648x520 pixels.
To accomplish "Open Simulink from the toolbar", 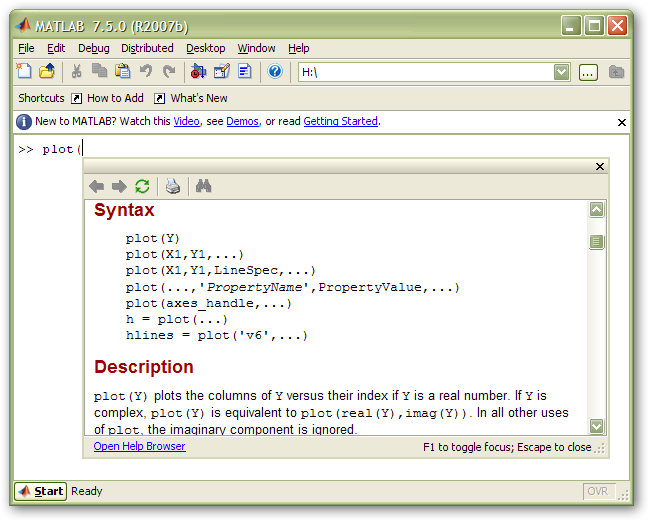I will (198, 71).
